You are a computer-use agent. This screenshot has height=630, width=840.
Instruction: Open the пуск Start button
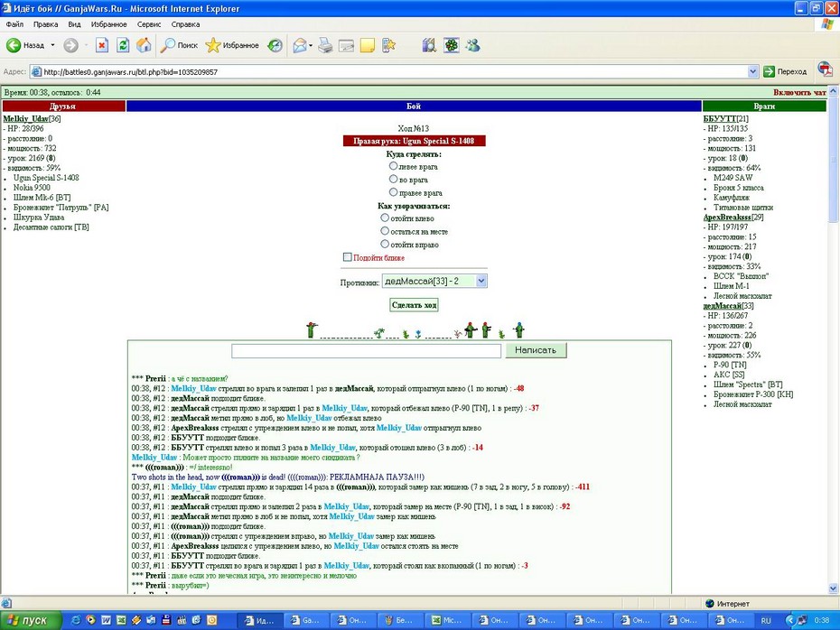coord(31,620)
